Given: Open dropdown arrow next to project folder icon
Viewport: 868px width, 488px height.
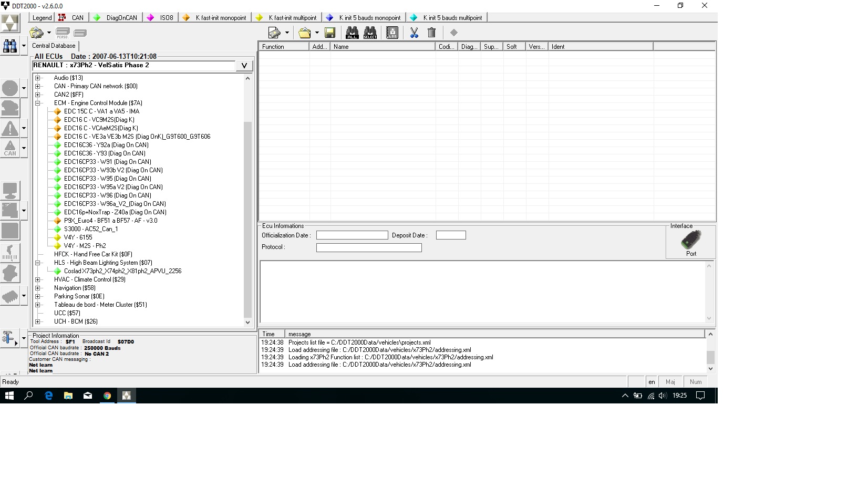Looking at the screenshot, I should [x=49, y=33].
